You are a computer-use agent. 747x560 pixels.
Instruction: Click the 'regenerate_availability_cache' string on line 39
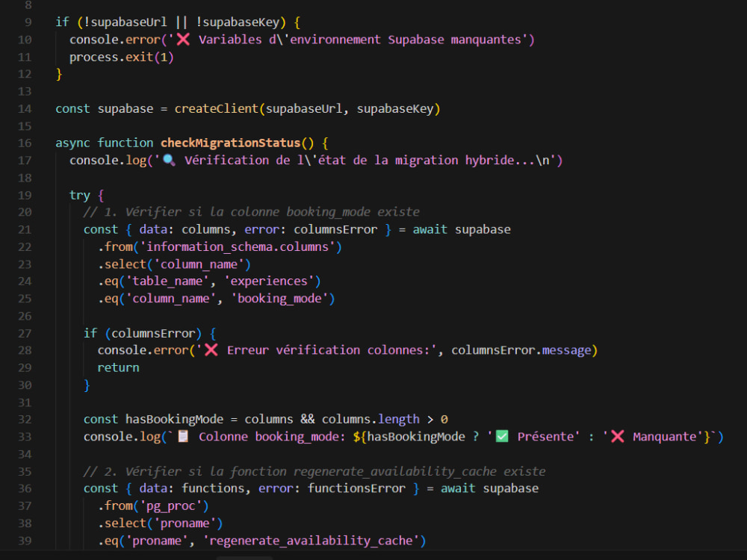click(311, 541)
